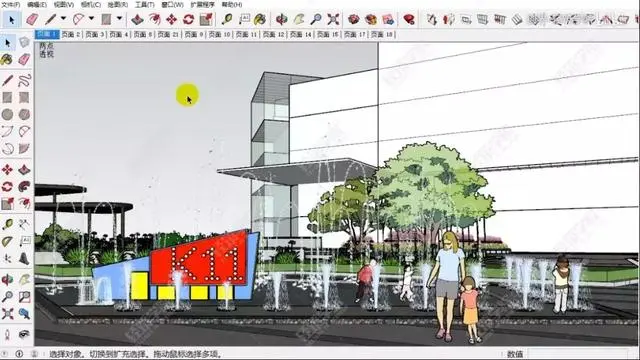
Task: Click Zoom Extents in the top toolbar
Action: click(x=333, y=19)
